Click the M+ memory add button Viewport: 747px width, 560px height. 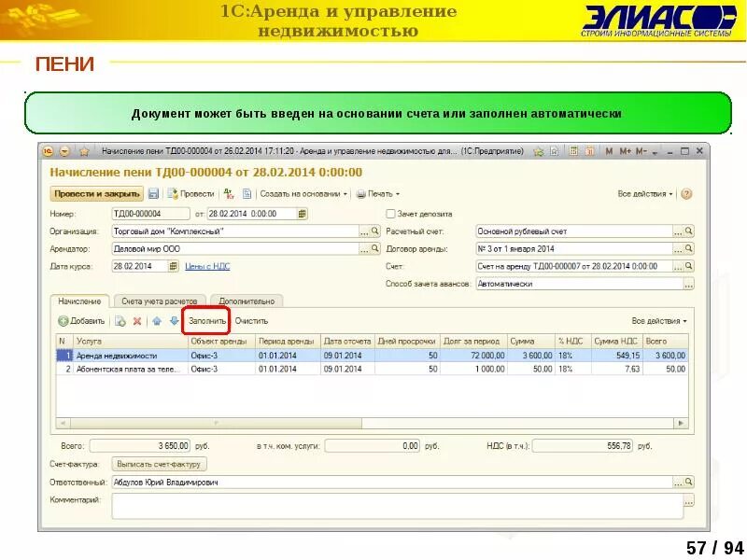(625, 151)
